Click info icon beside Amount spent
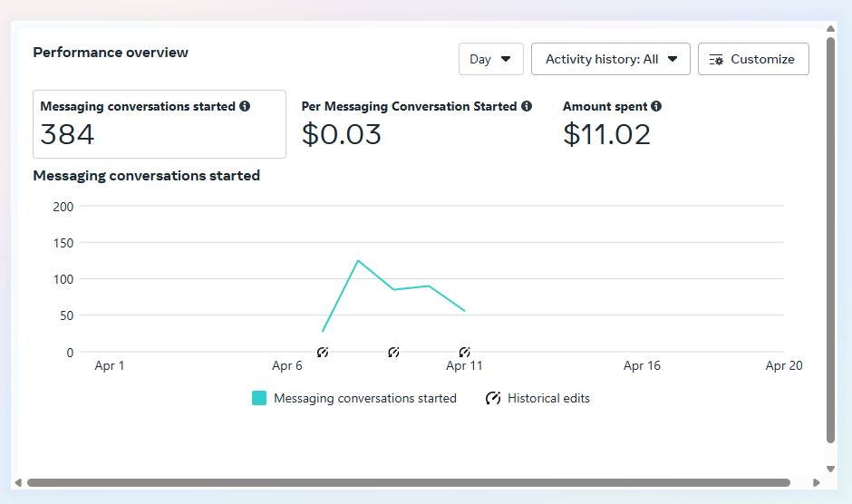Viewport: 852px width, 504px height. [656, 107]
